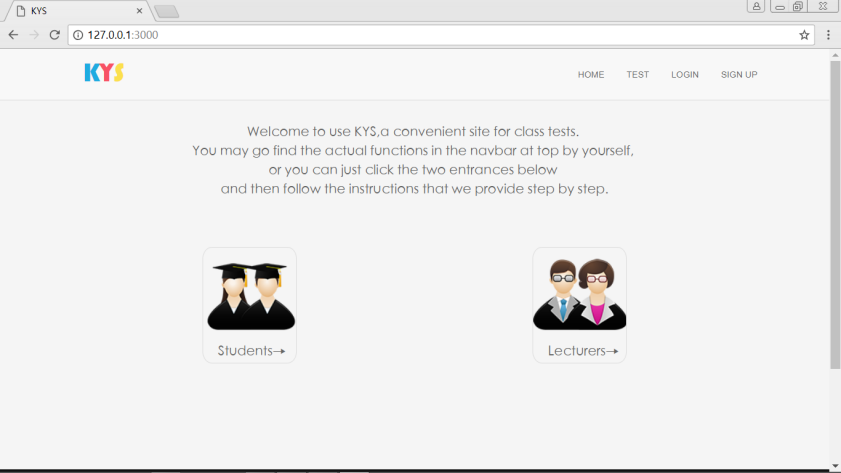The height and width of the screenshot is (473, 841).
Task: Open LOGIN page from navbar
Action: click(x=685, y=75)
